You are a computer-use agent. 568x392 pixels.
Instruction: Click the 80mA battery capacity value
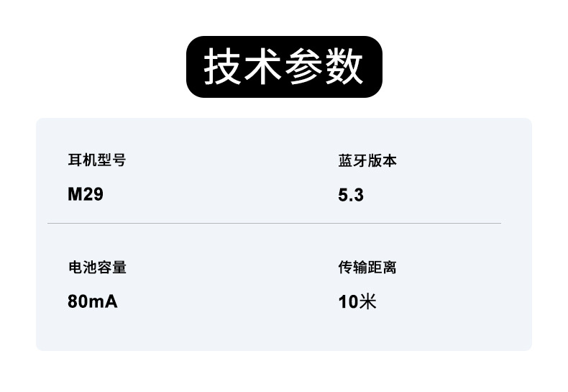tap(93, 301)
